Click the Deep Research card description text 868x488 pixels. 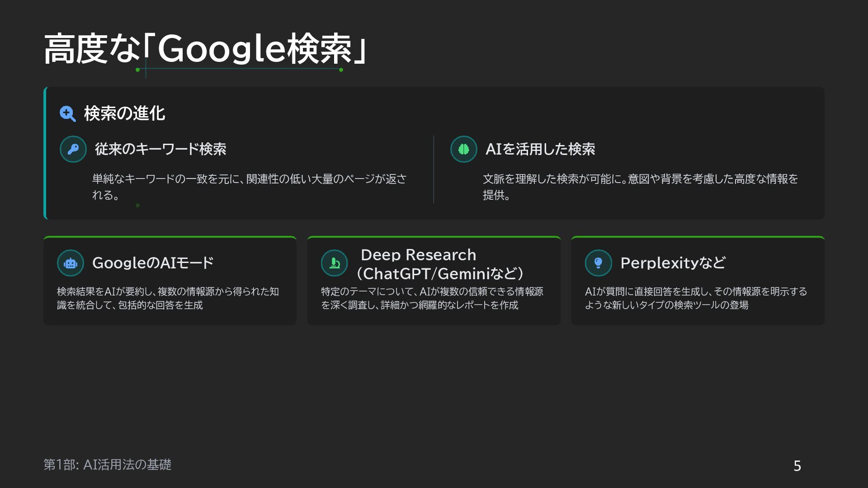(x=432, y=298)
